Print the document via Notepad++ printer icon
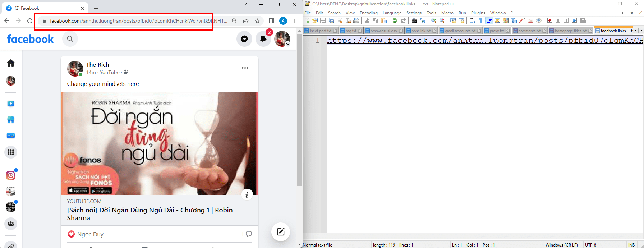The width and height of the screenshot is (644, 248). click(x=356, y=20)
